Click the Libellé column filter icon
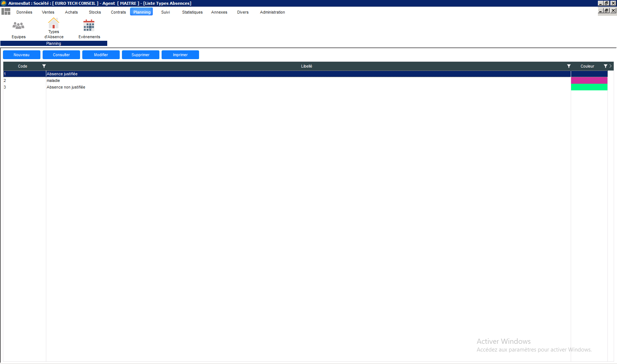This screenshot has width=617, height=364. pos(569,66)
